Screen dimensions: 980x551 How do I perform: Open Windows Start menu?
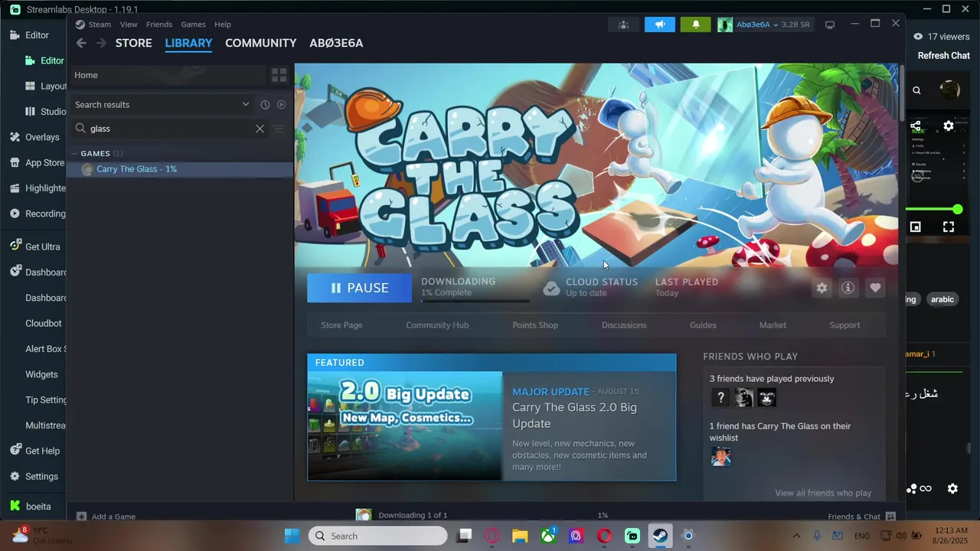[292, 536]
